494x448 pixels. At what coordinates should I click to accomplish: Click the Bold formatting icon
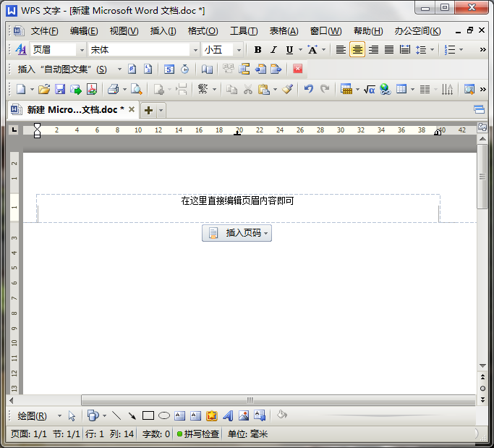pyautogui.click(x=257, y=50)
